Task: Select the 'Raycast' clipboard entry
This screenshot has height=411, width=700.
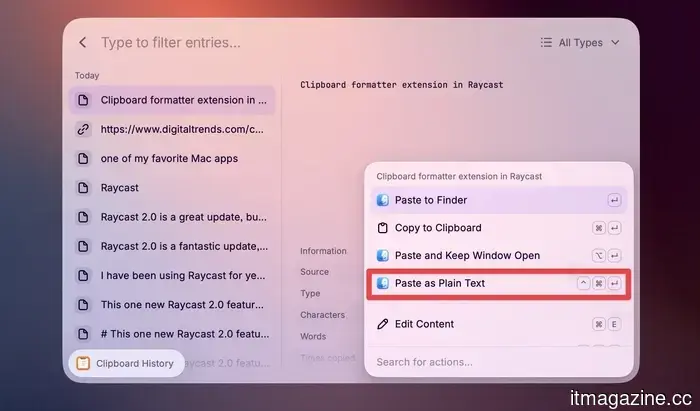Action: [172, 188]
